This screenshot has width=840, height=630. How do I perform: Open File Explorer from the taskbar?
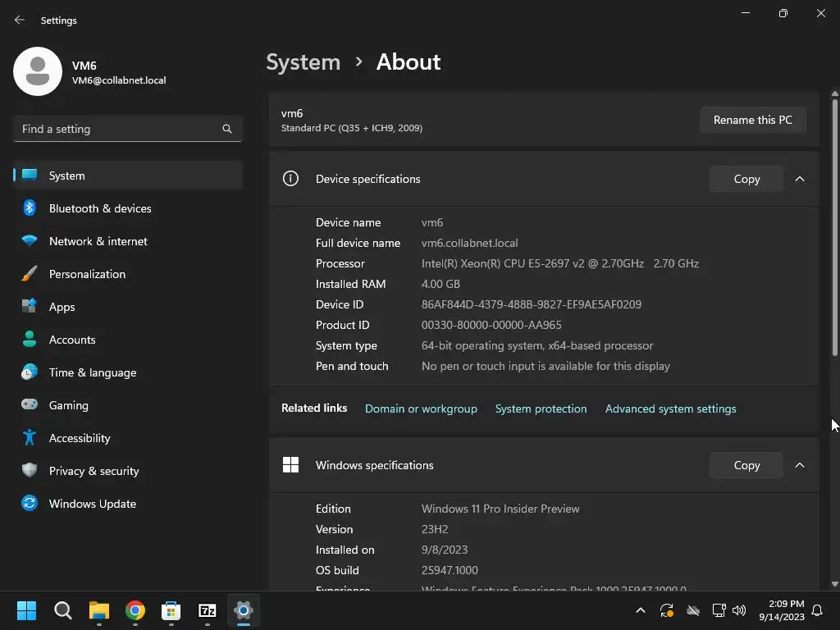[99, 610]
